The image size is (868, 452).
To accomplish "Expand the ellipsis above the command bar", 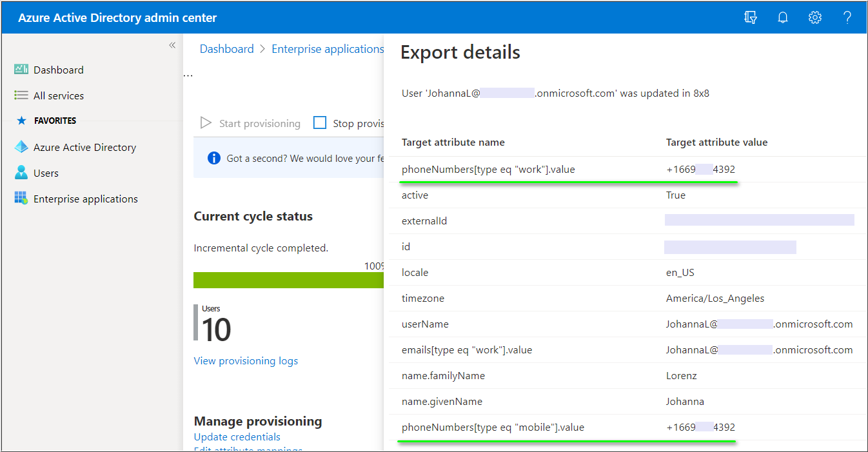I will point(188,75).
